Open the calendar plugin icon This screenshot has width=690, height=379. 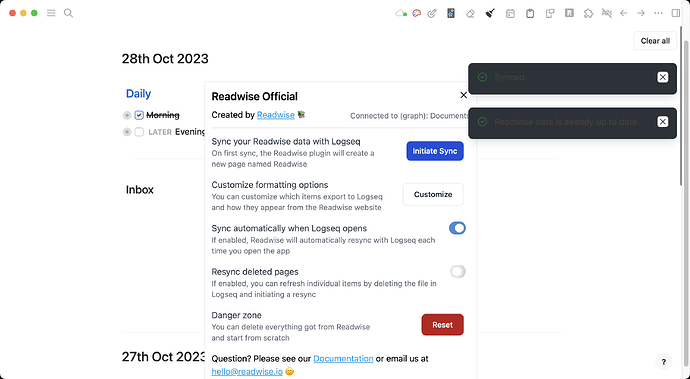coord(510,14)
